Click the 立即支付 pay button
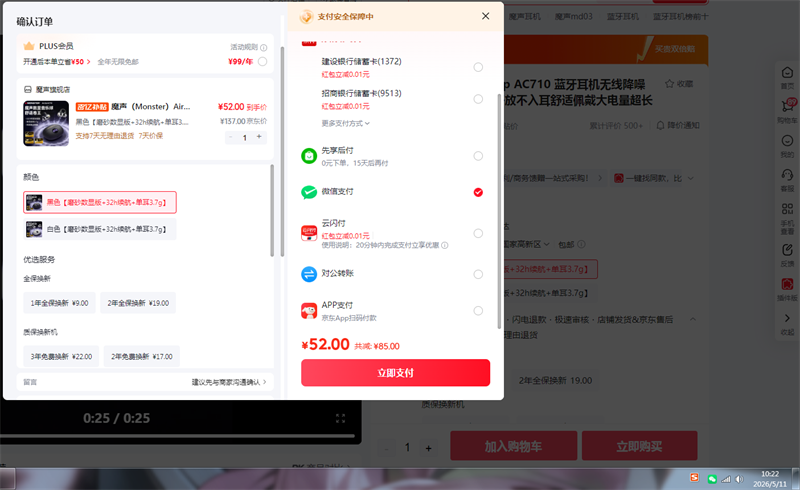 click(x=395, y=373)
